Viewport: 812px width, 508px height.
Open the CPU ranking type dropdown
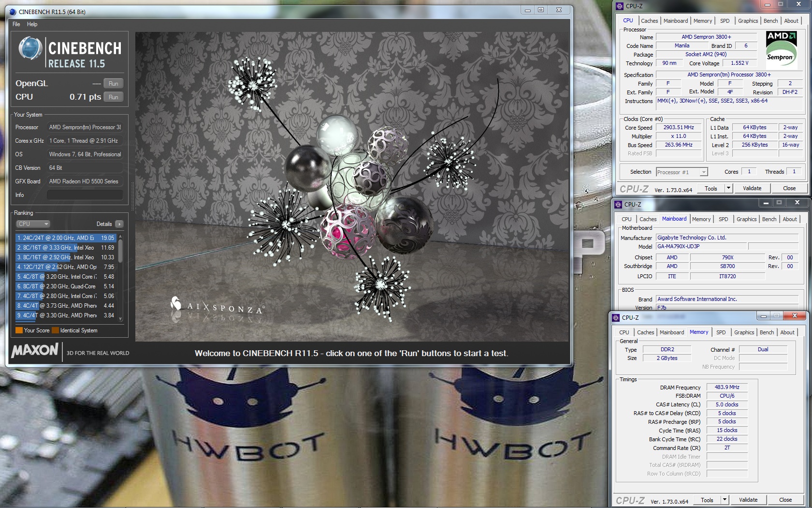(33, 224)
